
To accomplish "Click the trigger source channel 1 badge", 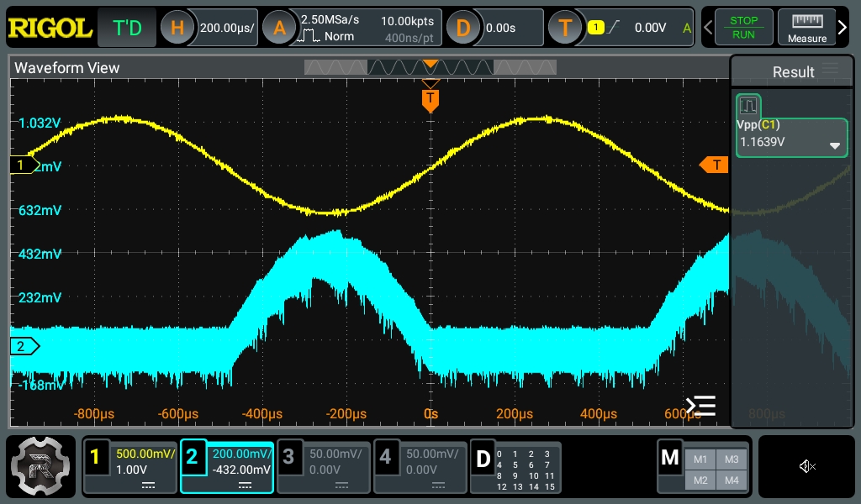I will tap(596, 27).
